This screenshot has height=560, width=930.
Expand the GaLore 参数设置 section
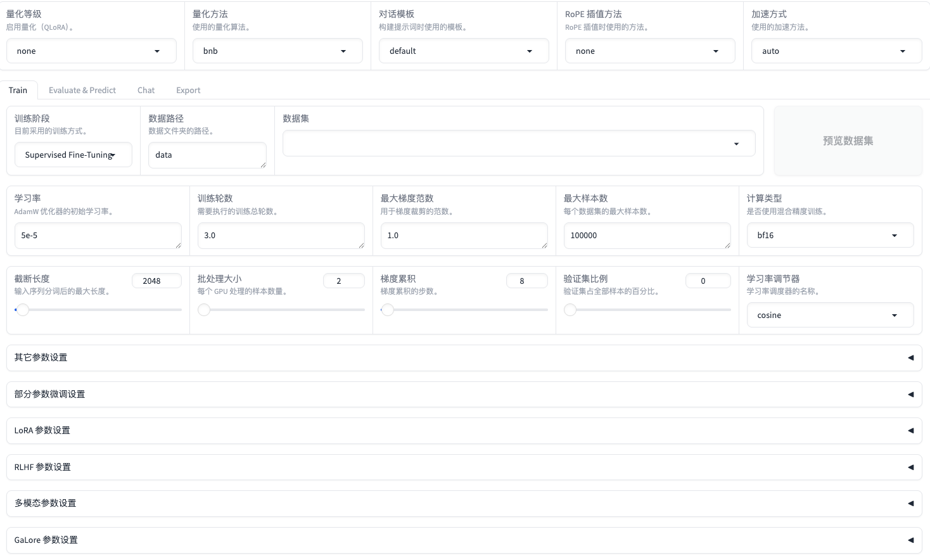[464, 540]
